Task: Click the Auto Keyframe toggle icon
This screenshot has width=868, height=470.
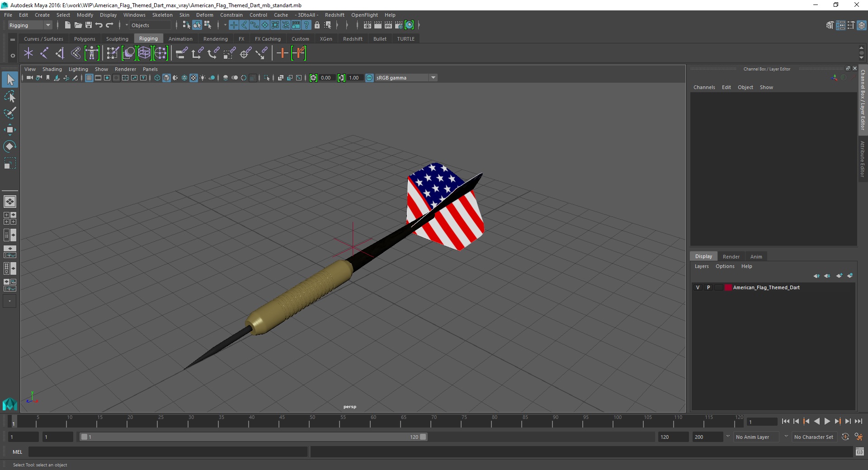Action: [x=845, y=437]
